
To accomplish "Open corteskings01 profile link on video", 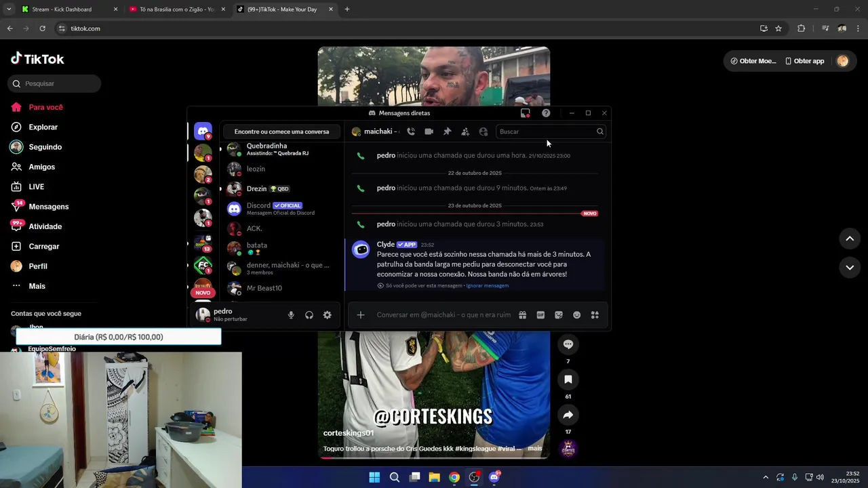I will (x=349, y=432).
